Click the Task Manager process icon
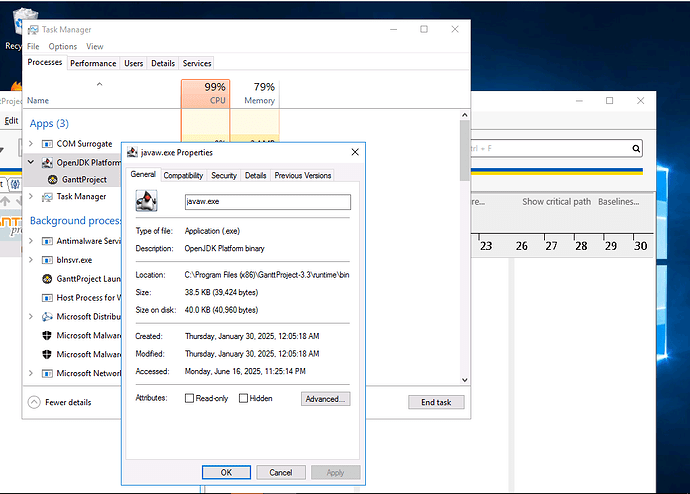This screenshot has height=494, width=690. 48,197
